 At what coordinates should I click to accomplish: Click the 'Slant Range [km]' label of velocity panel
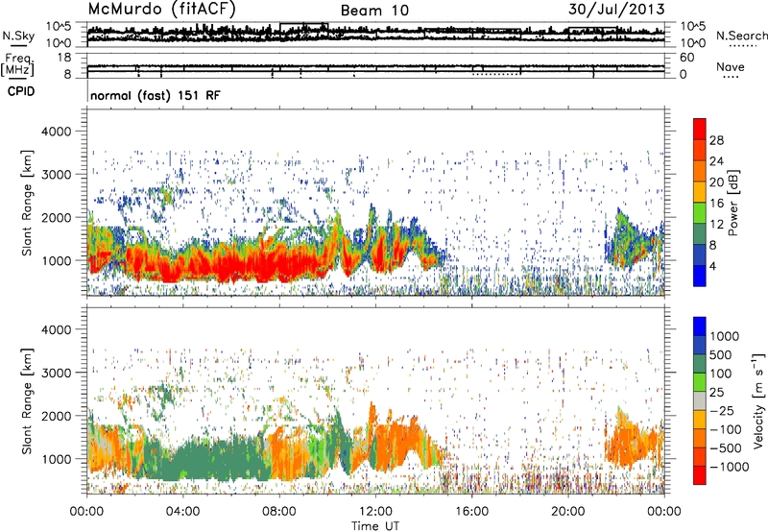[27, 401]
